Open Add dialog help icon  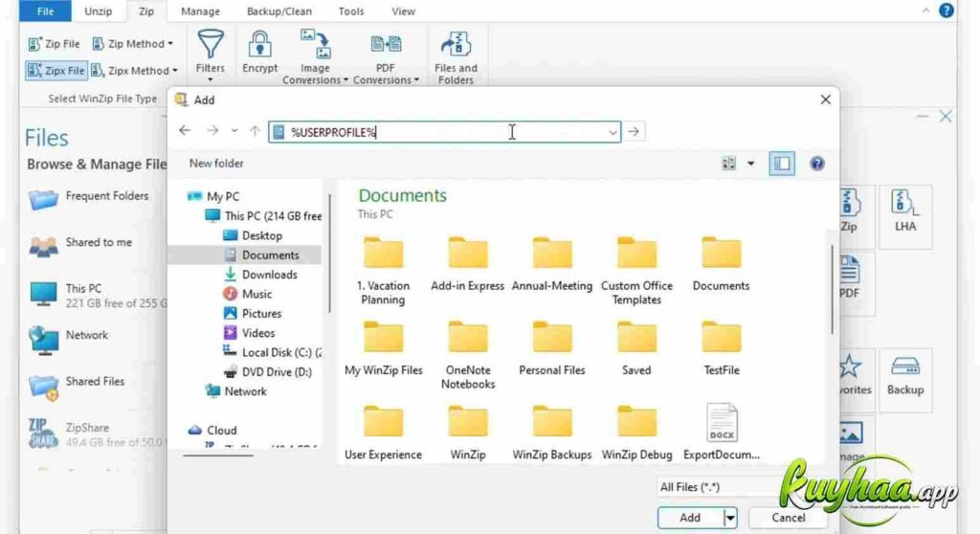tap(817, 164)
